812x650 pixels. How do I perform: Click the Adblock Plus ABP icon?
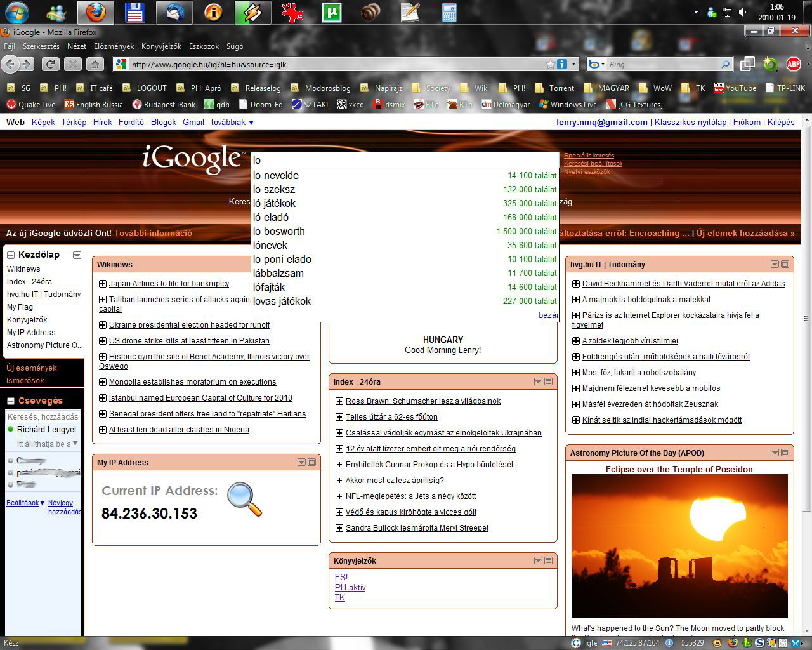tap(794, 64)
